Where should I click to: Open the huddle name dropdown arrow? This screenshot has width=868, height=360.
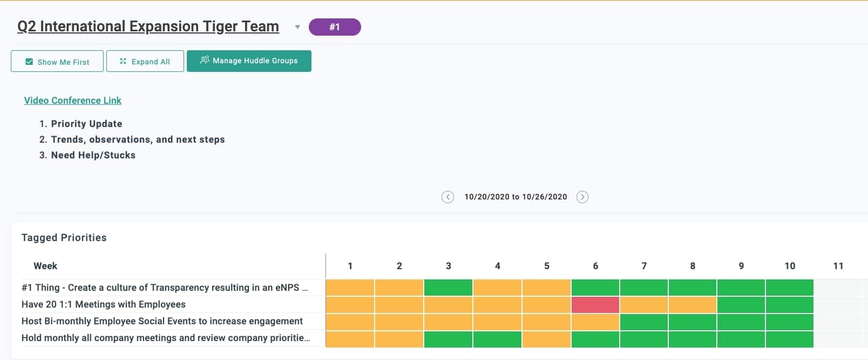point(297,27)
